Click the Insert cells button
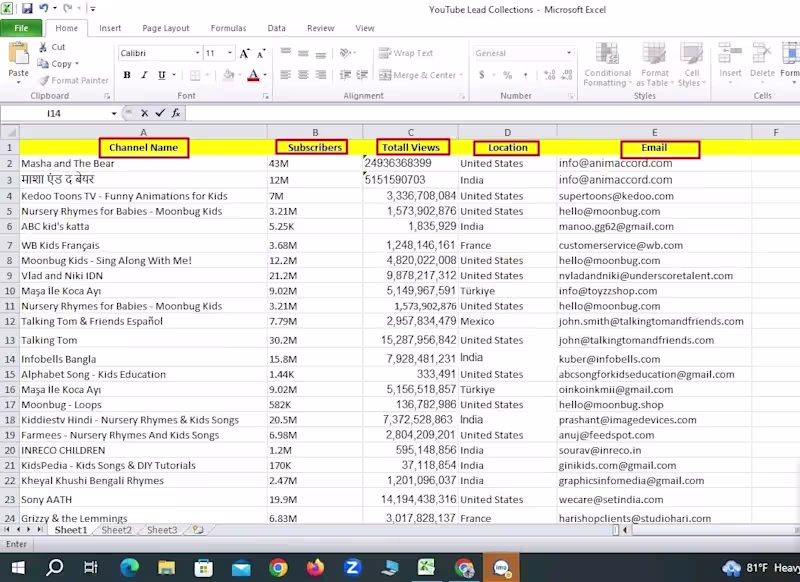 [730, 62]
